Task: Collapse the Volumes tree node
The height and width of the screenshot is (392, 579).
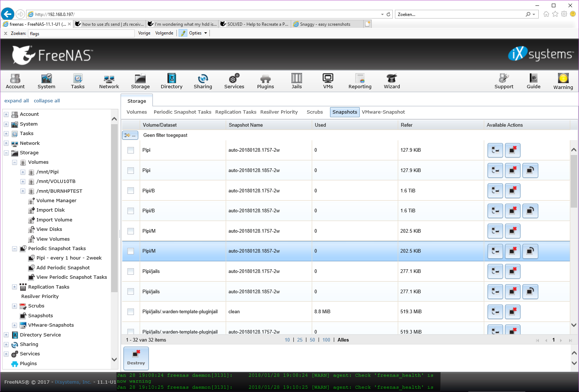Action: click(15, 162)
